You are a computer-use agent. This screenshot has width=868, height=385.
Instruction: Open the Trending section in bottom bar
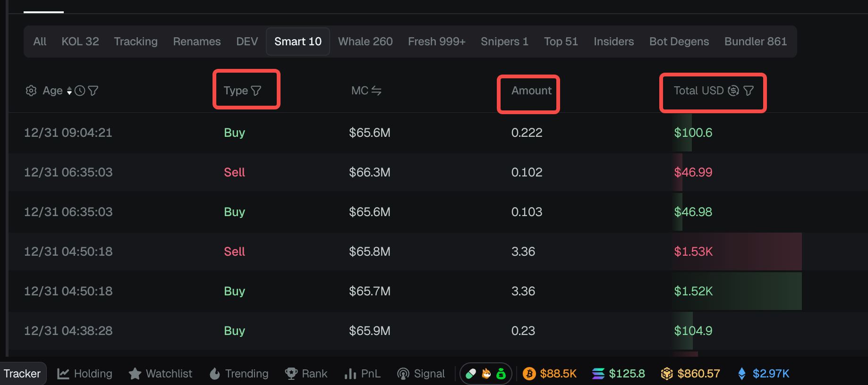click(x=239, y=374)
